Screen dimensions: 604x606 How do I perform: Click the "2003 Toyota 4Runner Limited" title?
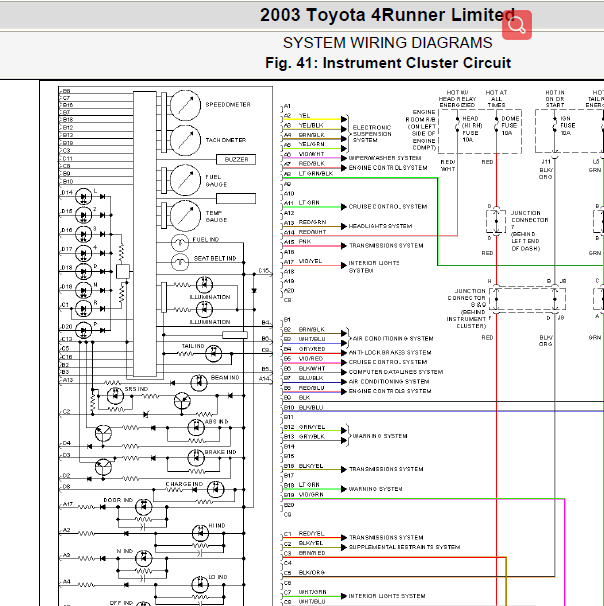pos(387,15)
